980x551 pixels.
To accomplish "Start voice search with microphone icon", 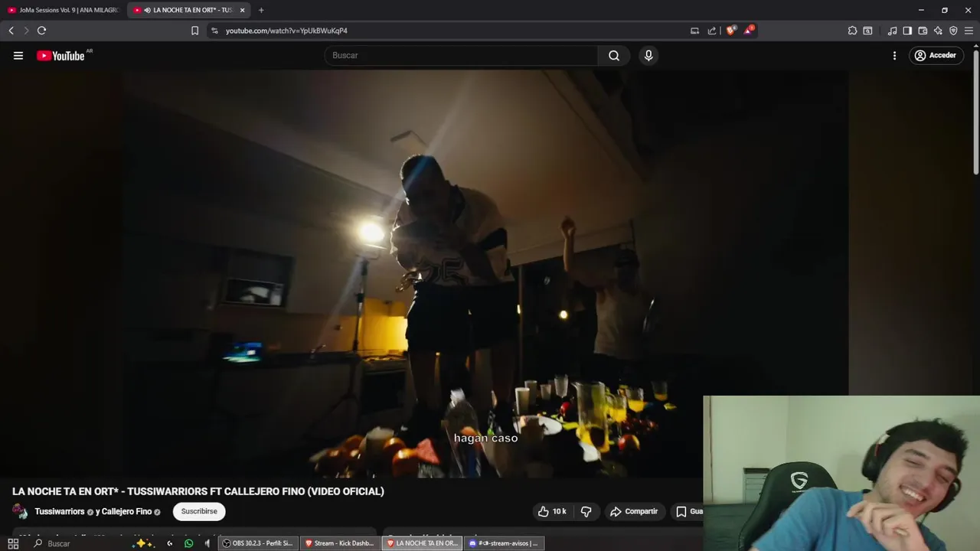I will pyautogui.click(x=648, y=56).
